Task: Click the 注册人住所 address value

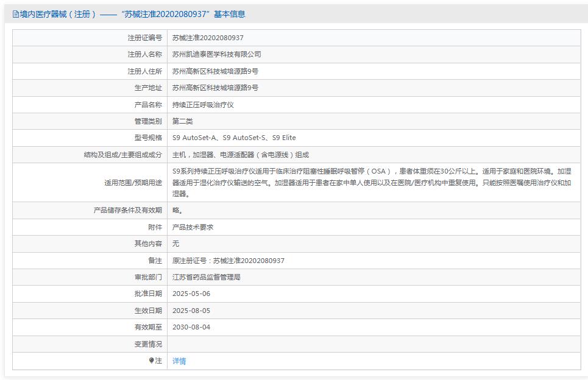Action: click(215, 71)
